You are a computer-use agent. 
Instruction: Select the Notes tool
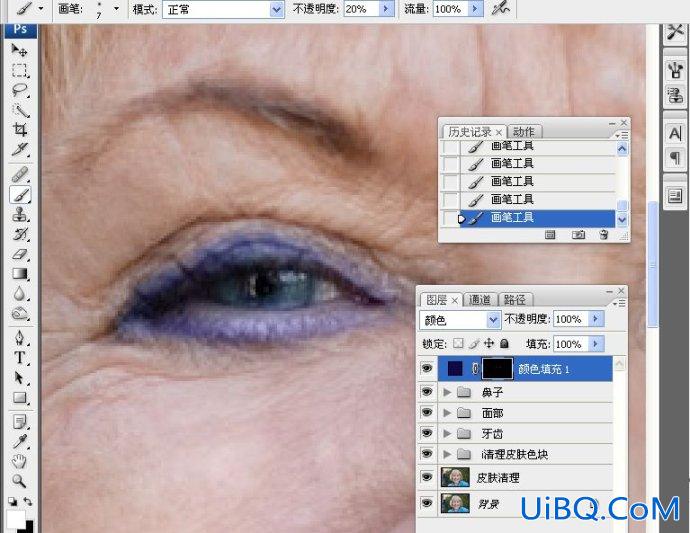tap(19, 422)
